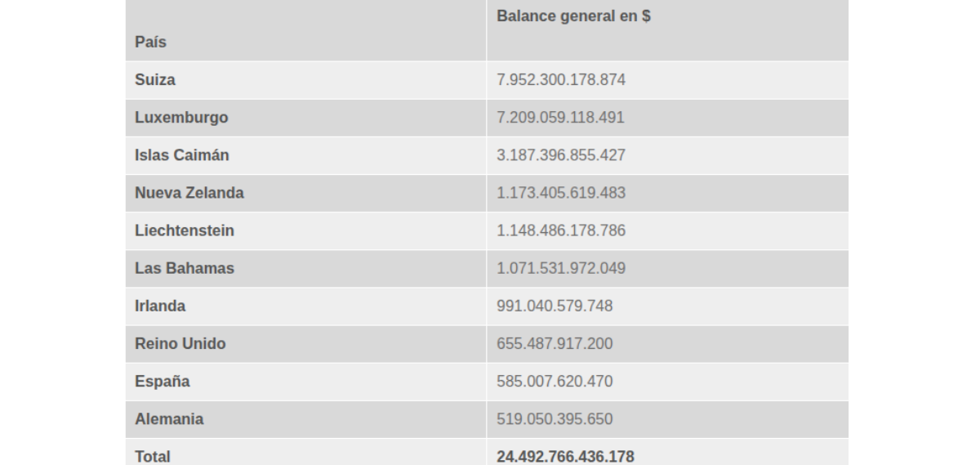Select España's balance 585.007.620.470
The image size is (980, 465).
[555, 381]
